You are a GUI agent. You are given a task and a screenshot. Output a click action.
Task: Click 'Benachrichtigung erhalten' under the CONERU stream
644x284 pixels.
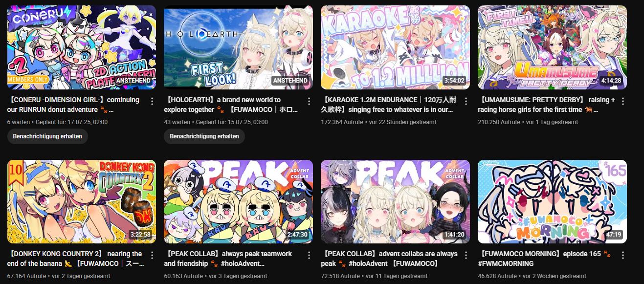click(47, 136)
